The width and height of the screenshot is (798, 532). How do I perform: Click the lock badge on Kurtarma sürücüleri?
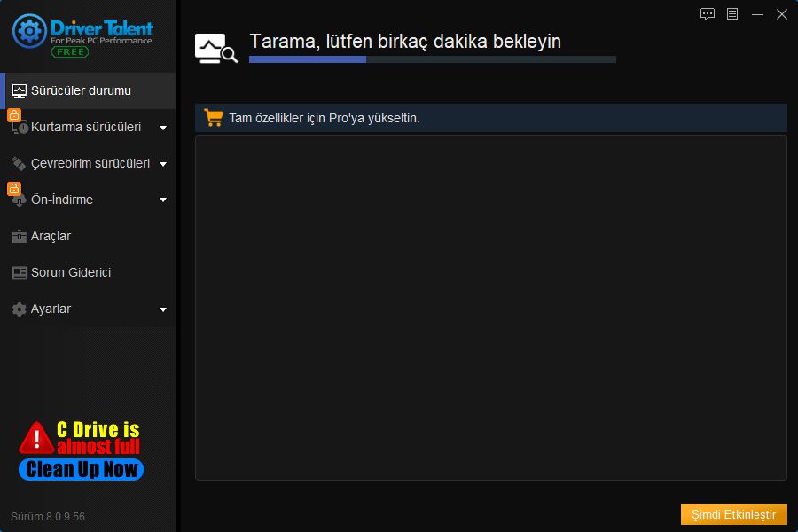click(14, 115)
